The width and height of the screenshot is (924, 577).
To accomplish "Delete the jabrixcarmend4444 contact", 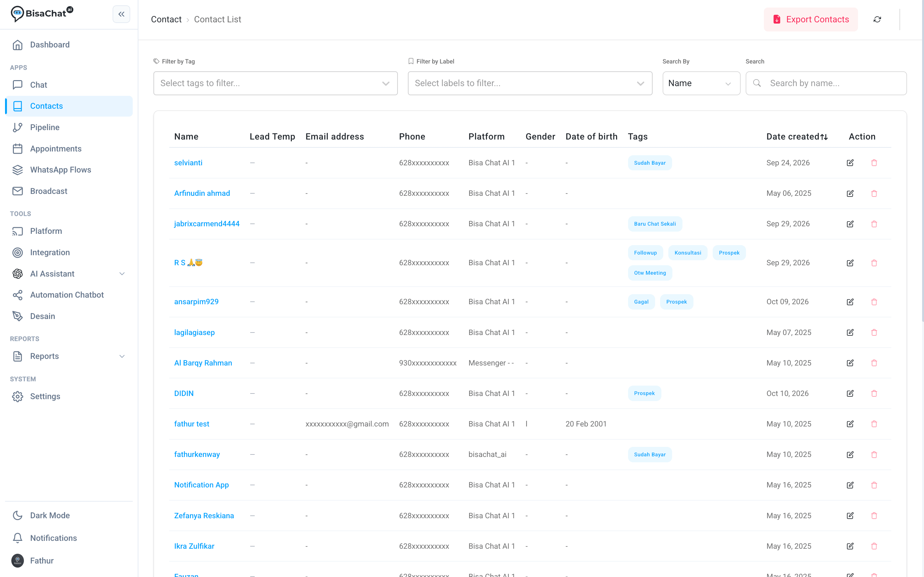I will tap(874, 224).
